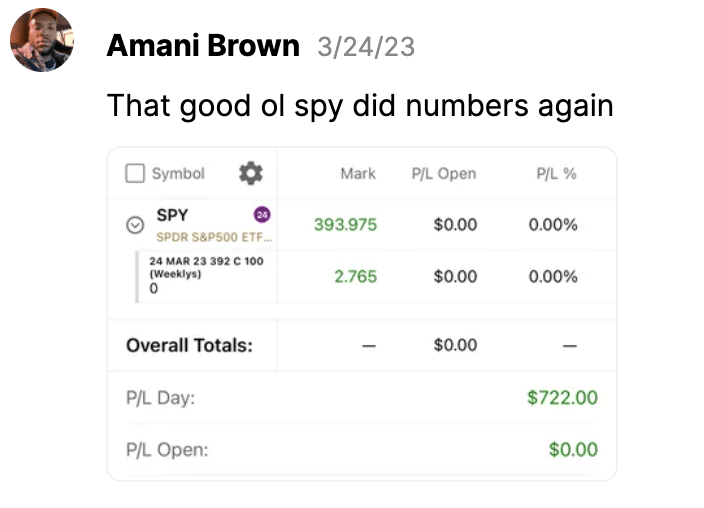
Task: Tick the Symbol select-all checkbox
Action: (x=135, y=173)
